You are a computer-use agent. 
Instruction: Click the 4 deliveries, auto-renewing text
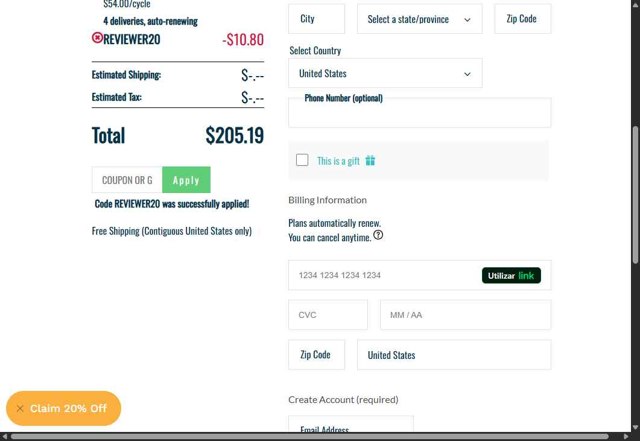[151, 21]
